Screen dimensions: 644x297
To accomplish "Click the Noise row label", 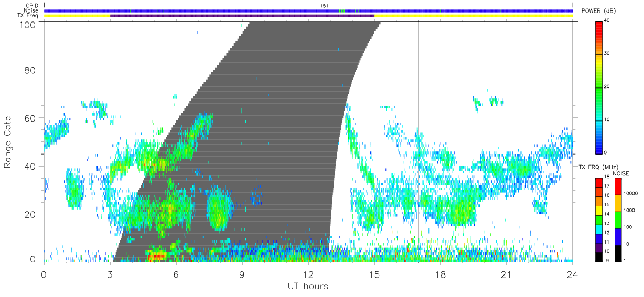I will click(31, 10).
